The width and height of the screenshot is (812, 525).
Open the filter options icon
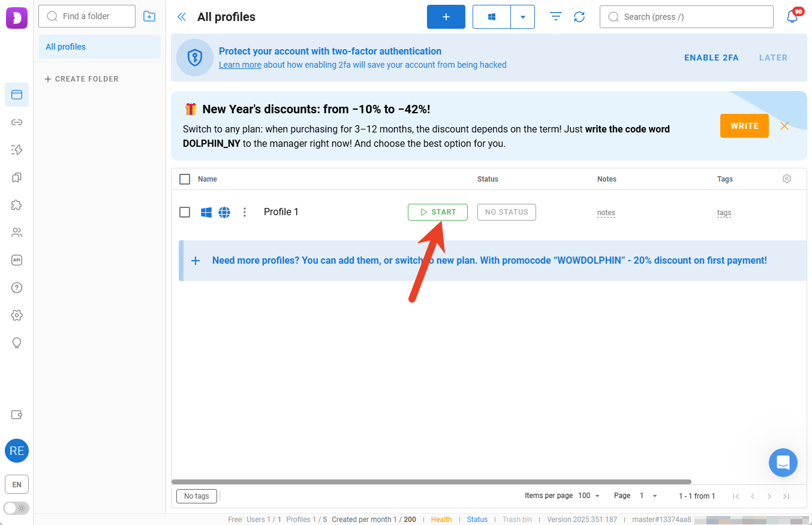[x=556, y=17]
